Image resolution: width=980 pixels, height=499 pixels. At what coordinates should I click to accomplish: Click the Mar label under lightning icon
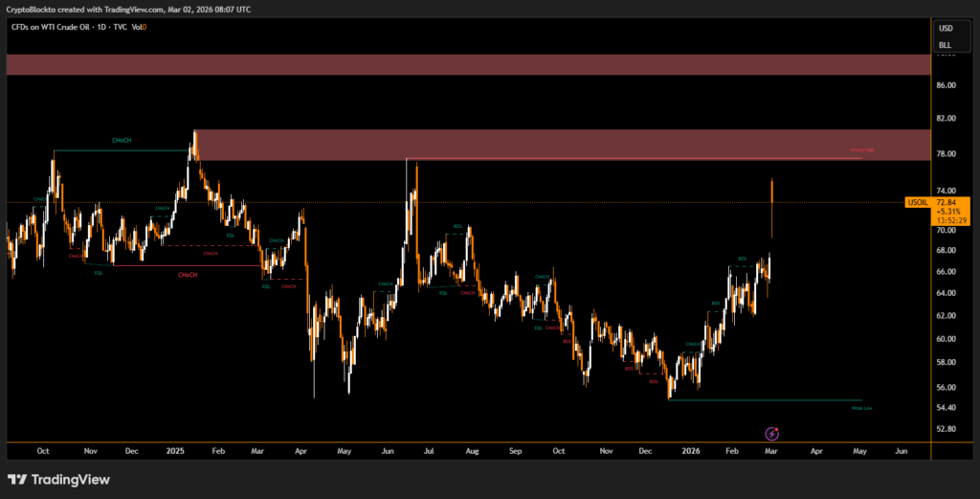pyautogui.click(x=773, y=449)
